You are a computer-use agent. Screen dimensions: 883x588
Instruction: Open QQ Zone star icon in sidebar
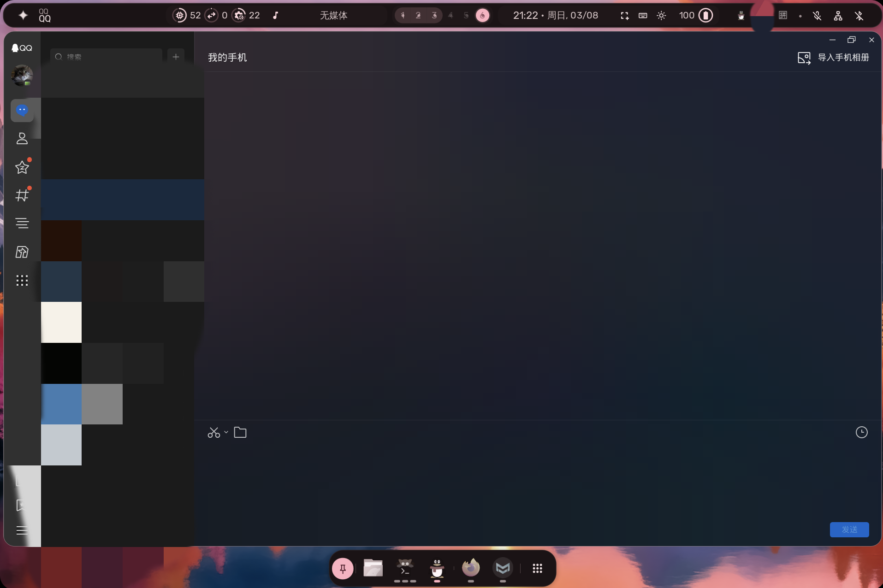tap(22, 167)
